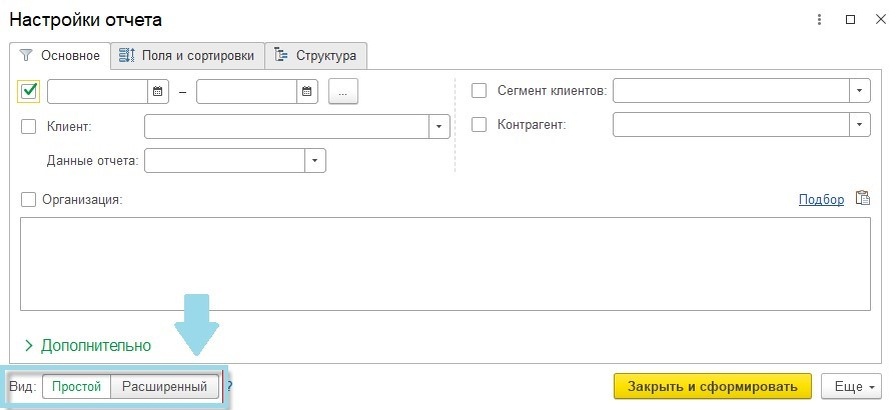Click the help question mark icon
The image size is (896, 410).
pos(229,386)
